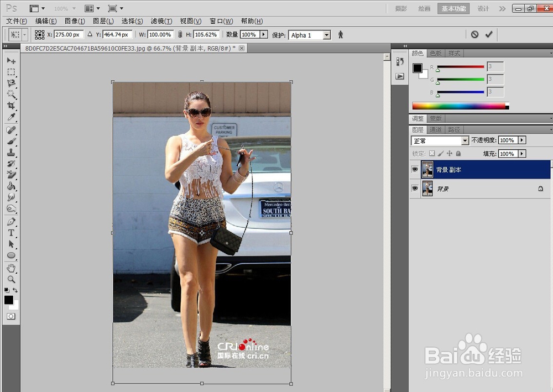Toggle Quick Mask mode
Viewport: 553px width, 392px height.
11,316
